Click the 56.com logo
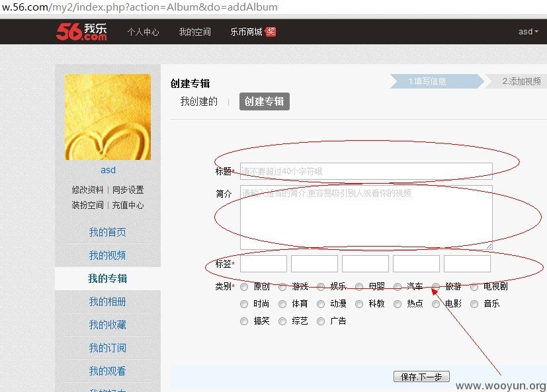 [81, 32]
